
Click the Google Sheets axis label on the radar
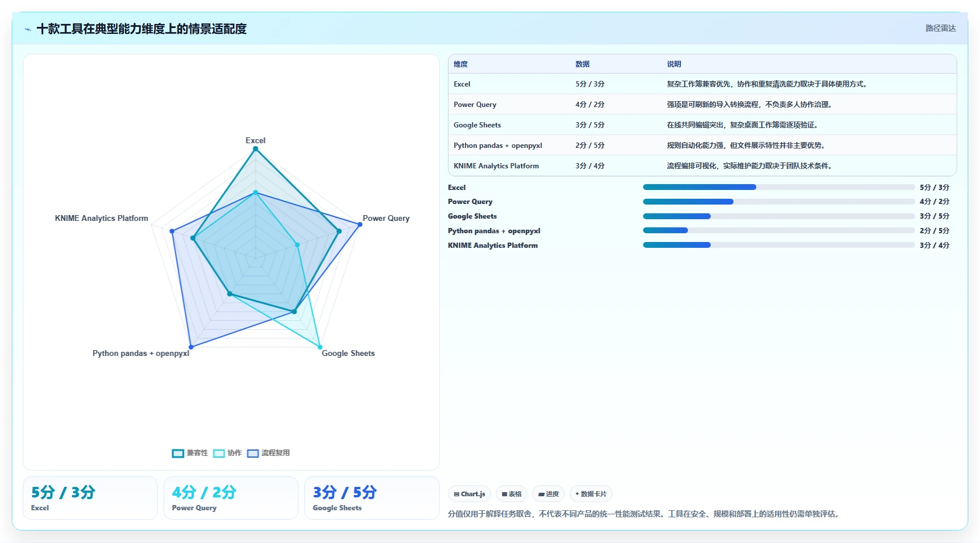click(x=348, y=353)
